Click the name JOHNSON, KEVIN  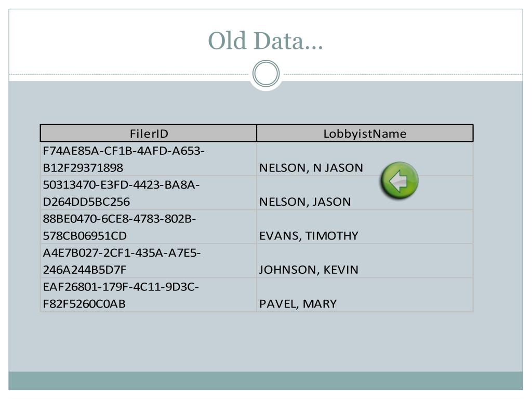coord(309,270)
